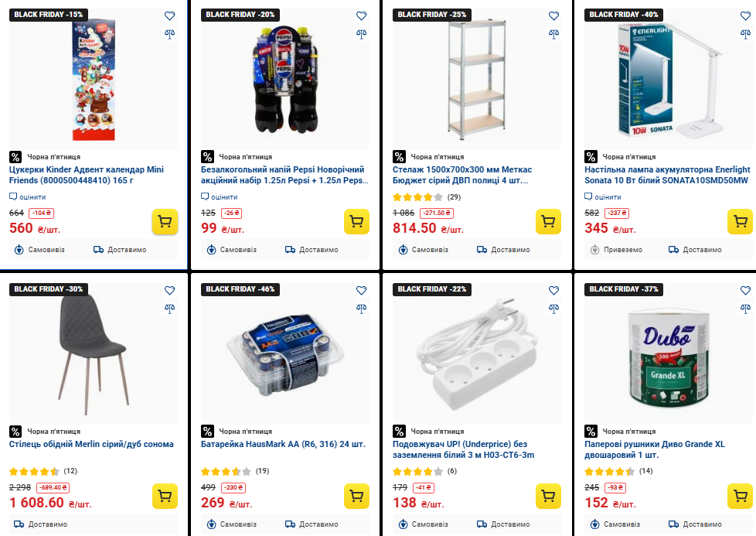Add Pepsi New Year set to cart

pos(356,221)
